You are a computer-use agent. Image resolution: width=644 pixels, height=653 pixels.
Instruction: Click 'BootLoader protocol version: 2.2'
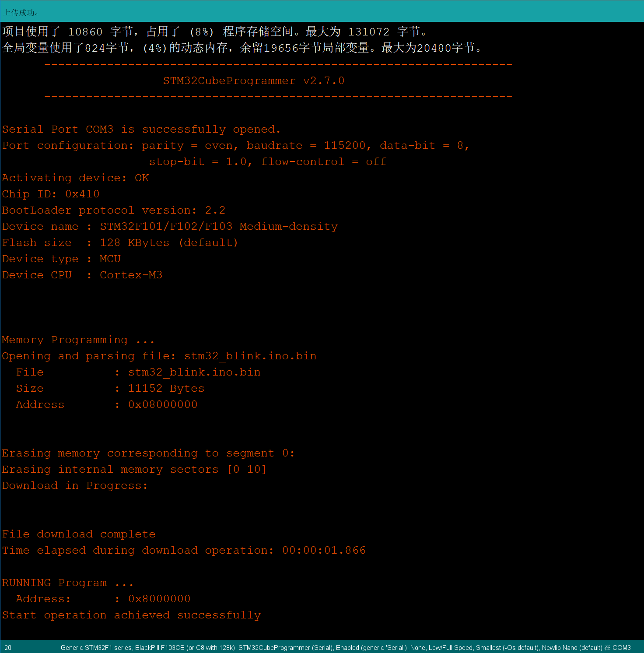pyautogui.click(x=114, y=211)
